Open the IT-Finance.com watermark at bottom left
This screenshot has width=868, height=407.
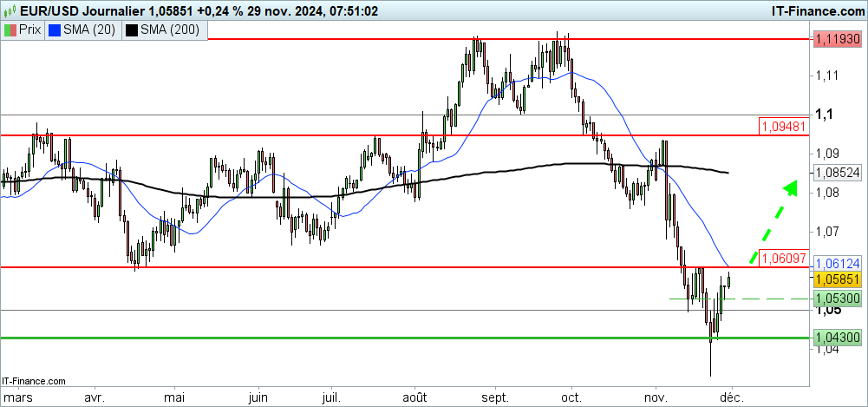[34, 380]
